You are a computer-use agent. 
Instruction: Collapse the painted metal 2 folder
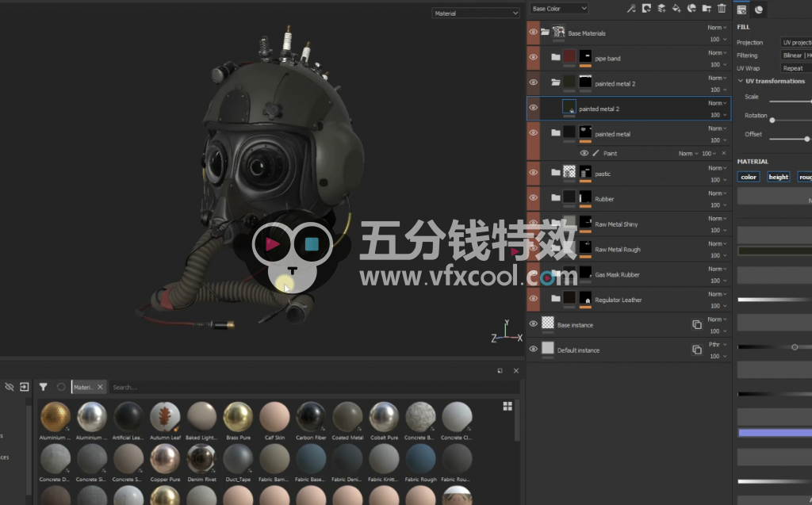click(x=556, y=82)
